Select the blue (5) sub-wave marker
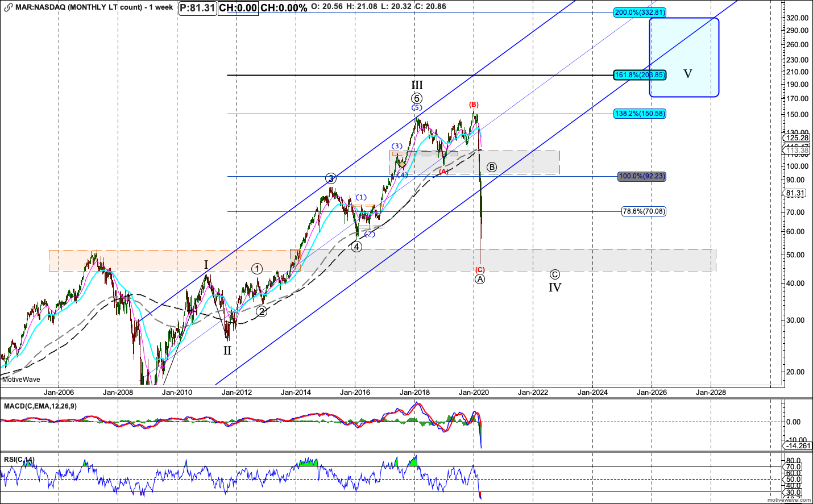Viewport: 813px width, 504px height. 417,108
